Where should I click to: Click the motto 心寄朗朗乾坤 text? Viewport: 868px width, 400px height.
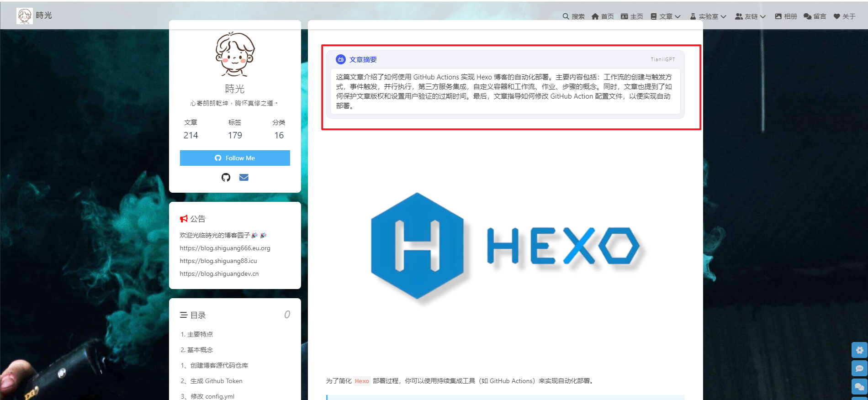point(234,103)
